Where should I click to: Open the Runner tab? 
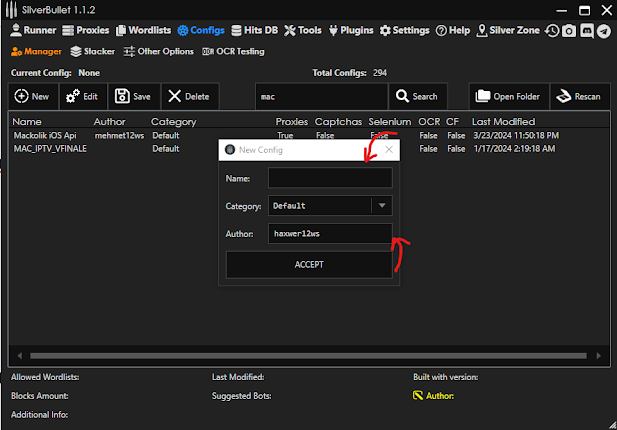33,30
